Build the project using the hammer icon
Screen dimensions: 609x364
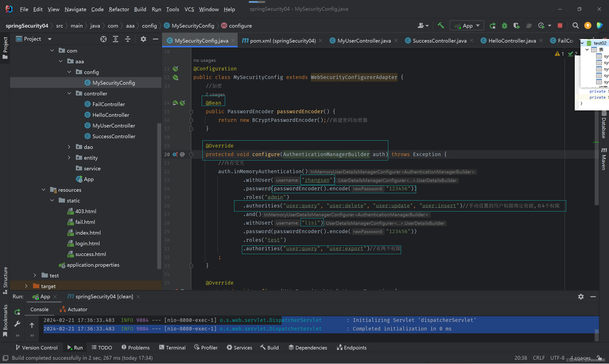pyautogui.click(x=441, y=25)
